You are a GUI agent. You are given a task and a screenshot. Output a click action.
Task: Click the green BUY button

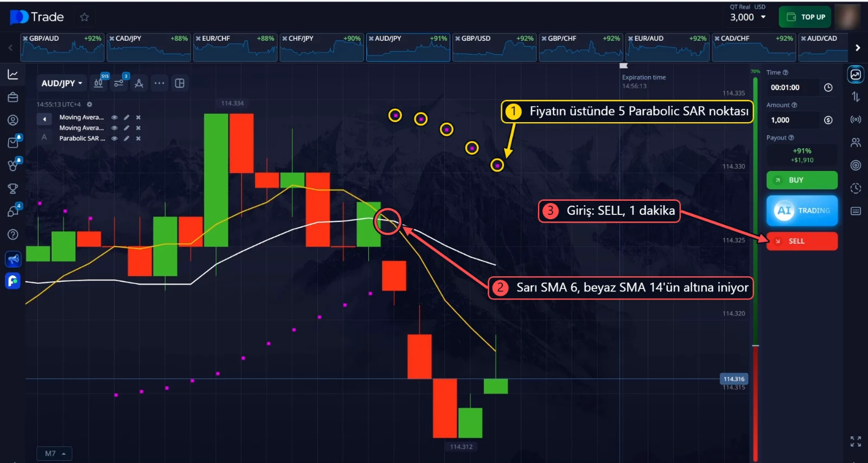(x=802, y=180)
